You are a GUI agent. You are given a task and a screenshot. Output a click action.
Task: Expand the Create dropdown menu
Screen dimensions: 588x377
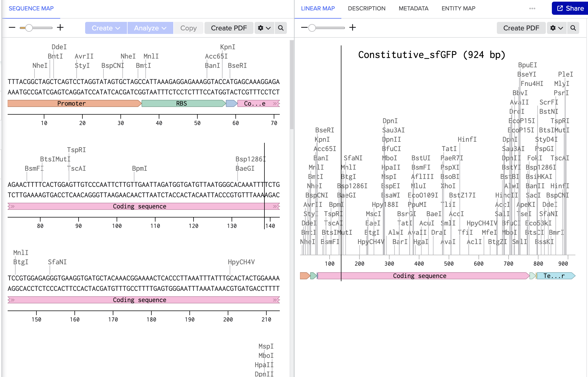(106, 28)
